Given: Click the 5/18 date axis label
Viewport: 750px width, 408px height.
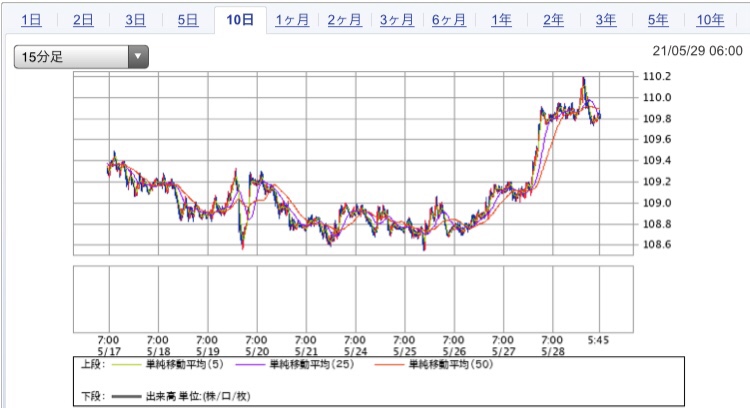Looking at the screenshot, I should [158, 352].
